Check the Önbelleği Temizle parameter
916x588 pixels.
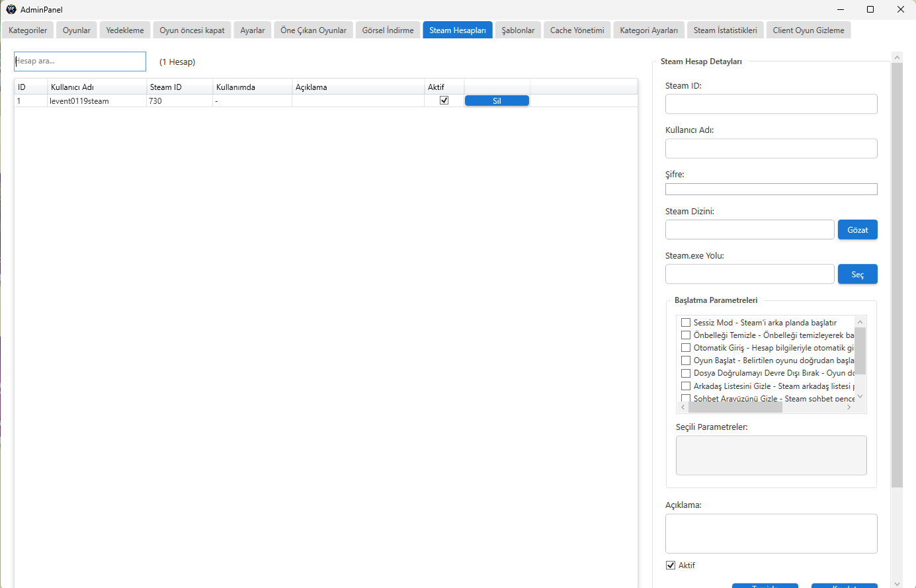pos(686,335)
